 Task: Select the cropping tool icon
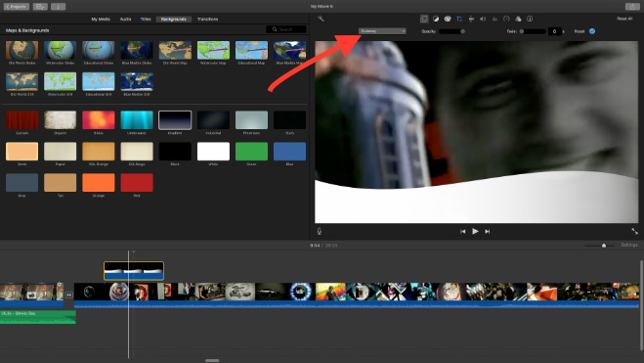coord(459,19)
